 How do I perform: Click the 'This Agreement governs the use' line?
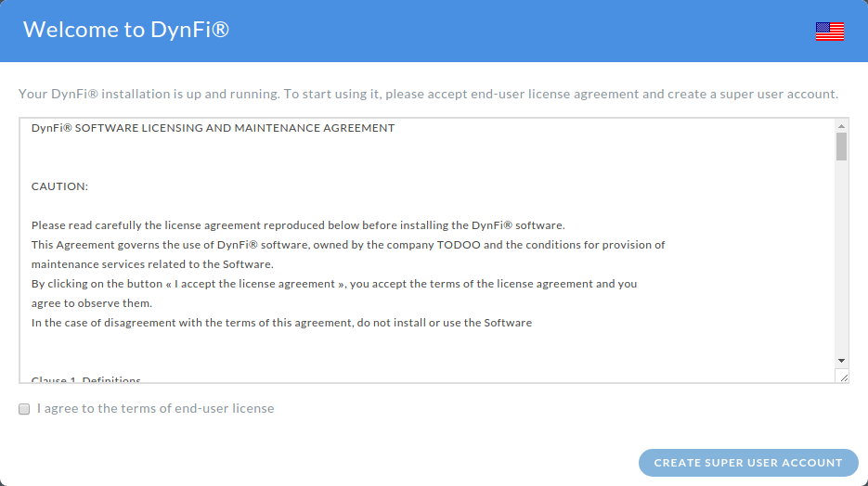pyautogui.click(x=348, y=245)
